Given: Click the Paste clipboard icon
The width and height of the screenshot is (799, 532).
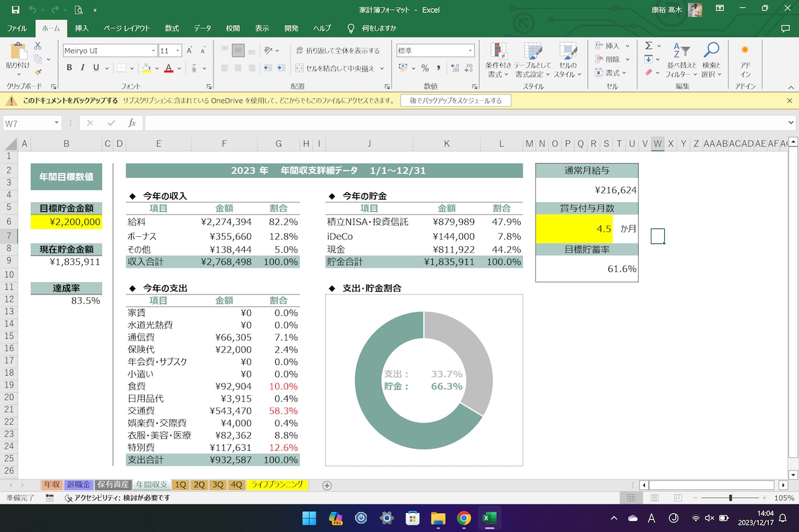Looking at the screenshot, I should (x=18, y=51).
